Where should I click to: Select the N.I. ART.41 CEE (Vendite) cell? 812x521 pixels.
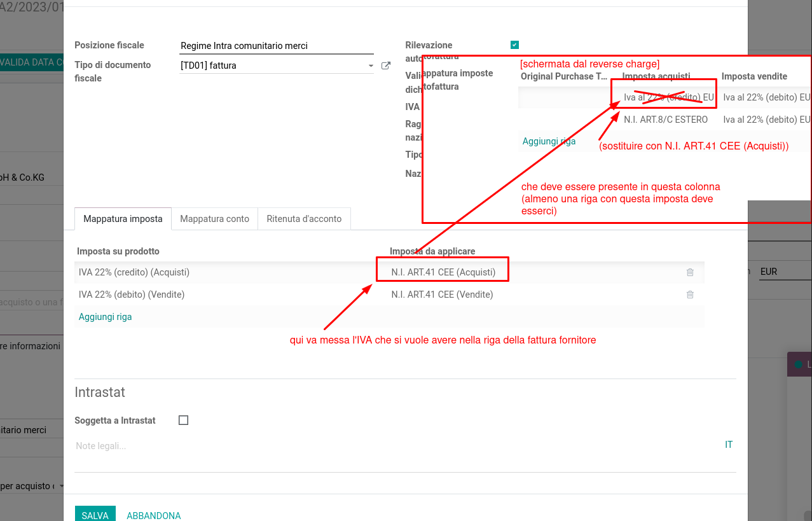[x=442, y=295]
